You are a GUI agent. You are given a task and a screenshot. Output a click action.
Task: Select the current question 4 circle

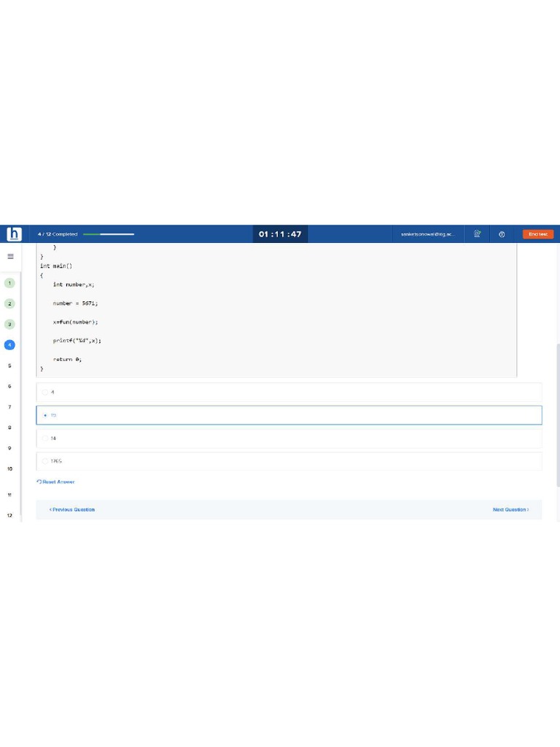tap(9, 345)
